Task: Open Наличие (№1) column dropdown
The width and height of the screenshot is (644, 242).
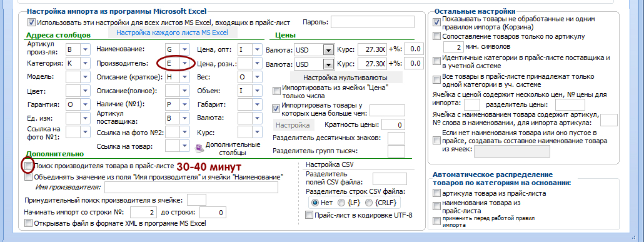Action: pyautogui.click(x=185, y=104)
